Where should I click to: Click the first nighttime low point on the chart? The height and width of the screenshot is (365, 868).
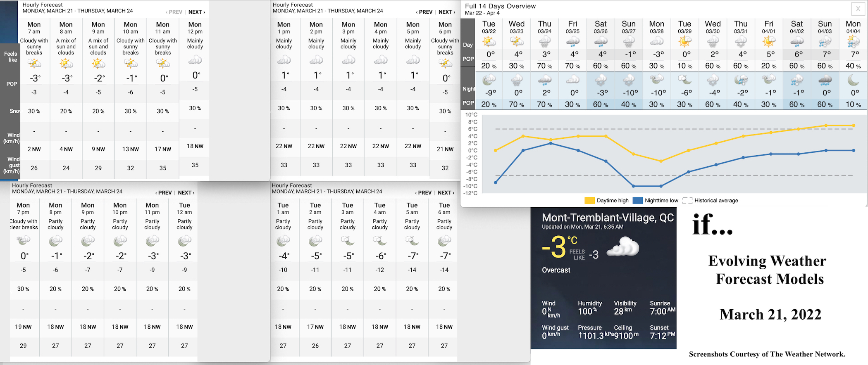click(496, 182)
